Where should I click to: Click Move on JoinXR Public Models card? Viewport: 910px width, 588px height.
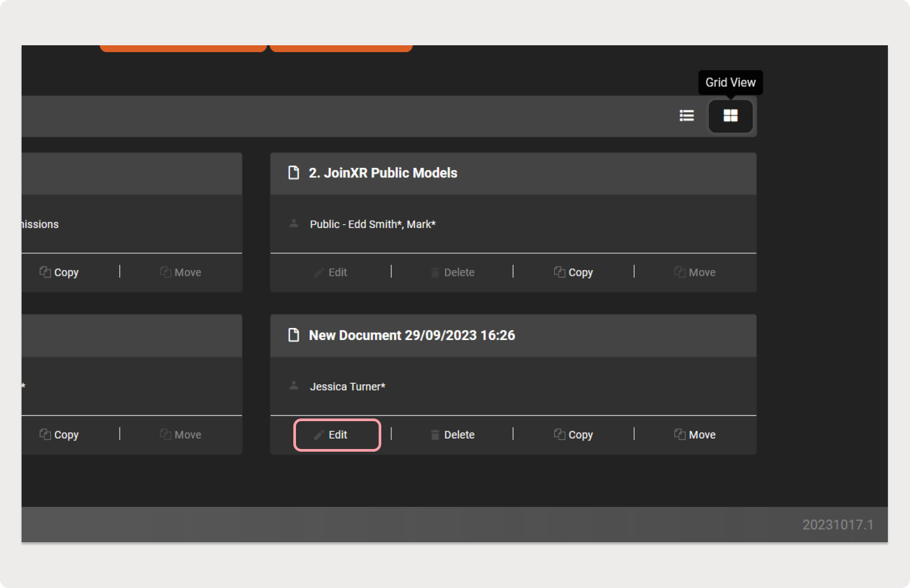pyautogui.click(x=695, y=273)
